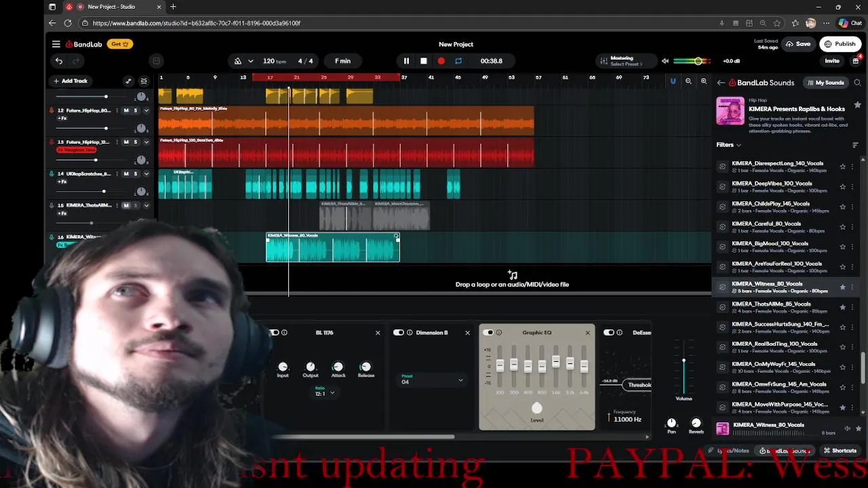This screenshot has height=488, width=868.
Task: Preview the KIMERA_ChildsPlay_145_Vocals loop
Action: coord(722,207)
